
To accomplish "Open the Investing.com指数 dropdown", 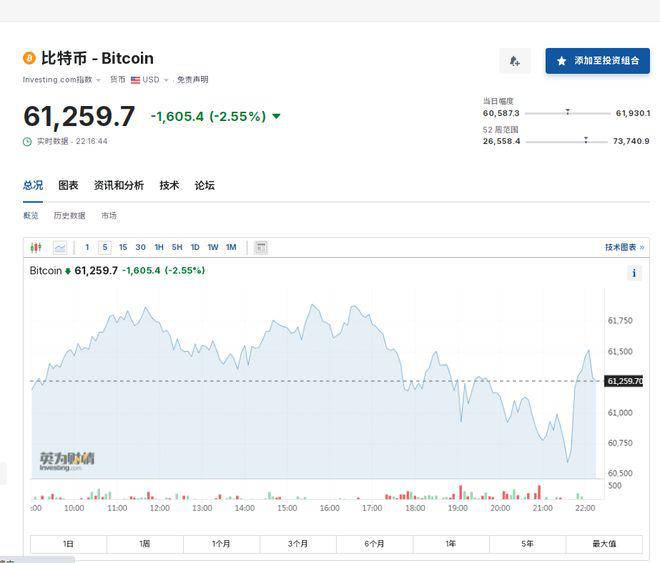I will 61,80.
